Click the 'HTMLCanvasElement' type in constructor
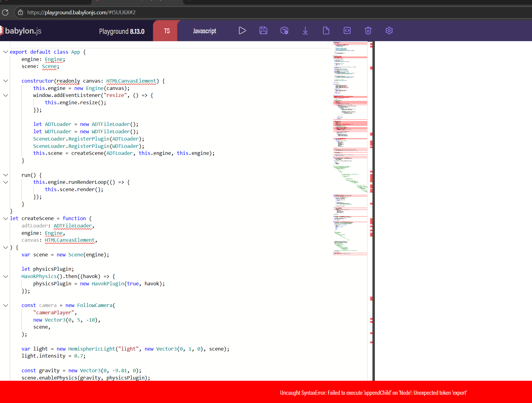Image resolution: width=532 pixels, height=403 pixels. [x=131, y=81]
